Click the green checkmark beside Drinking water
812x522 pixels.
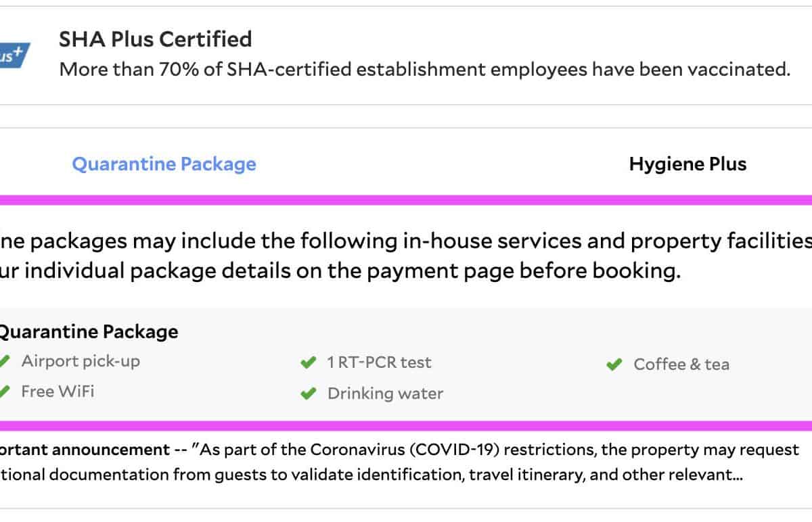[309, 394]
